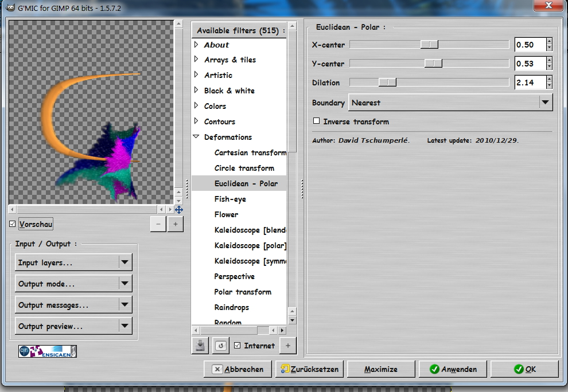Open the Input layers dropdown
The width and height of the screenshot is (568, 392).
73,262
